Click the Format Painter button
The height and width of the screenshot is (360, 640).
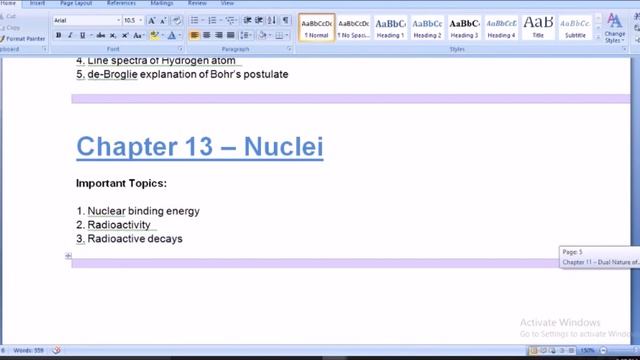click(x=23, y=39)
